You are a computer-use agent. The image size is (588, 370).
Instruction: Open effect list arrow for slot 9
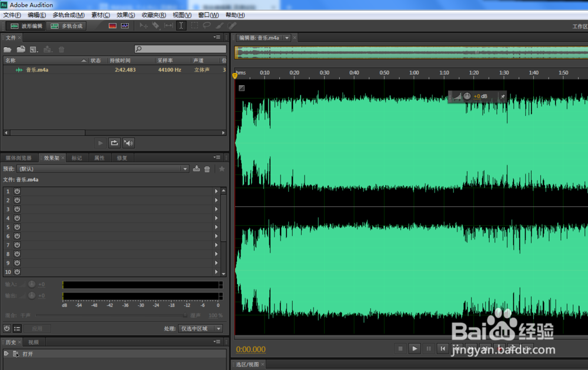[x=216, y=263]
